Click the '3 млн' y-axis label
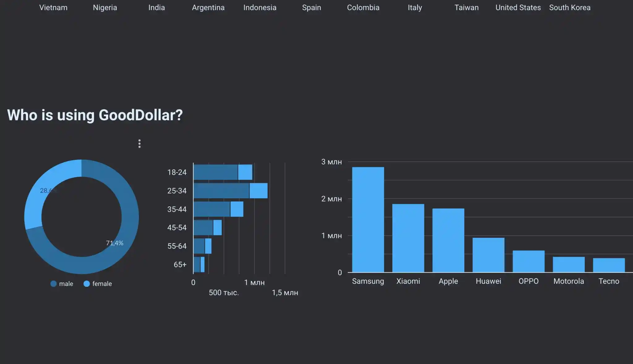This screenshot has width=633, height=364. pos(331,162)
